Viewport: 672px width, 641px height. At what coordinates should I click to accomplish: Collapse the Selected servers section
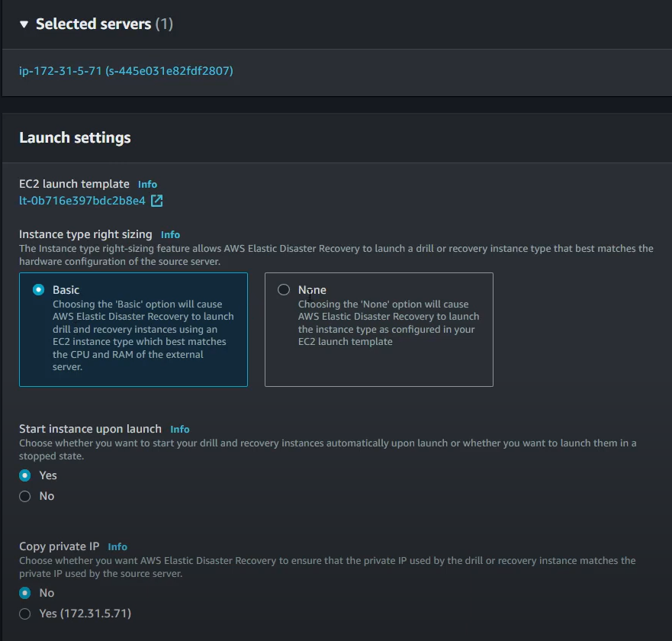pos(24,24)
